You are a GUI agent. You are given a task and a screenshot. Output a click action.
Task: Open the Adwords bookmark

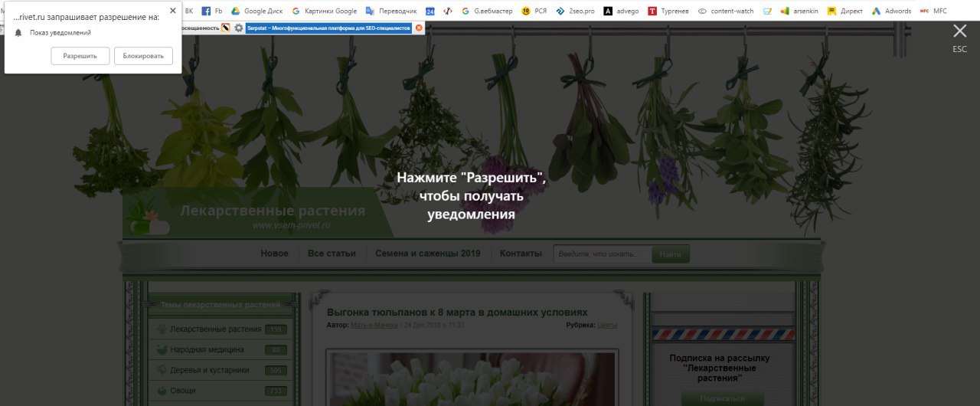pyautogui.click(x=891, y=11)
